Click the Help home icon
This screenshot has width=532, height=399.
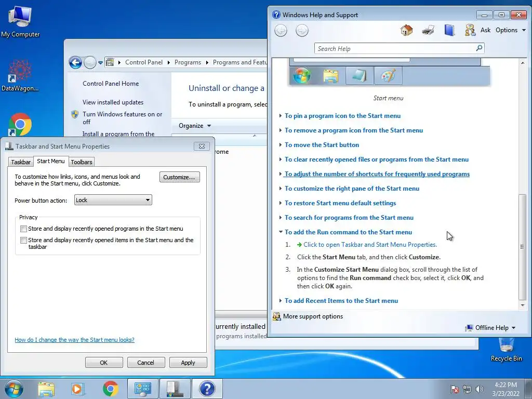pos(406,30)
